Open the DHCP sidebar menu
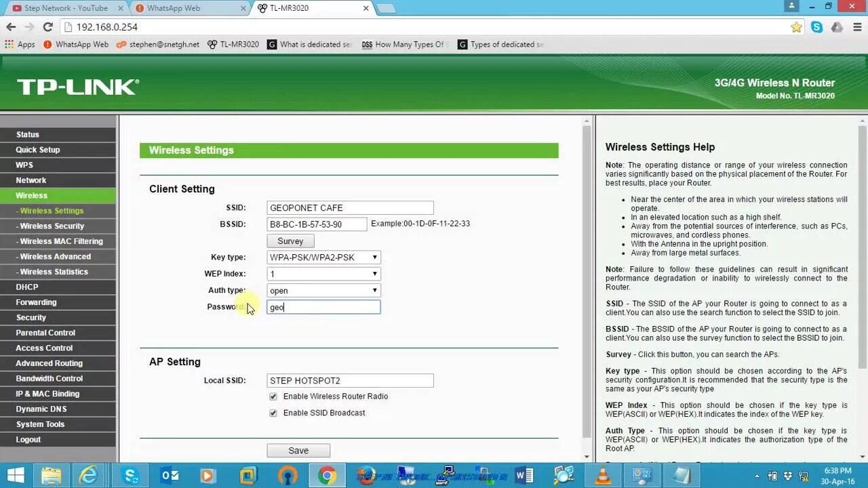 tap(58, 287)
